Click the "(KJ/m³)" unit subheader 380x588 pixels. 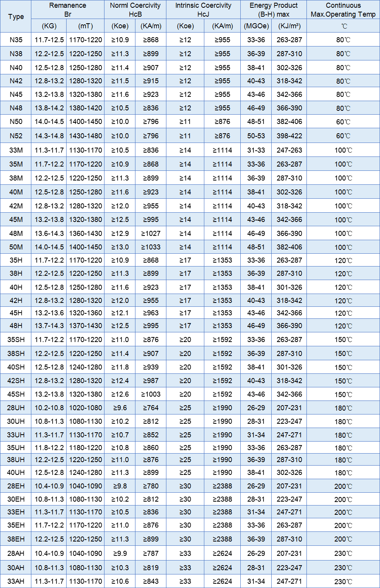pos(289,26)
